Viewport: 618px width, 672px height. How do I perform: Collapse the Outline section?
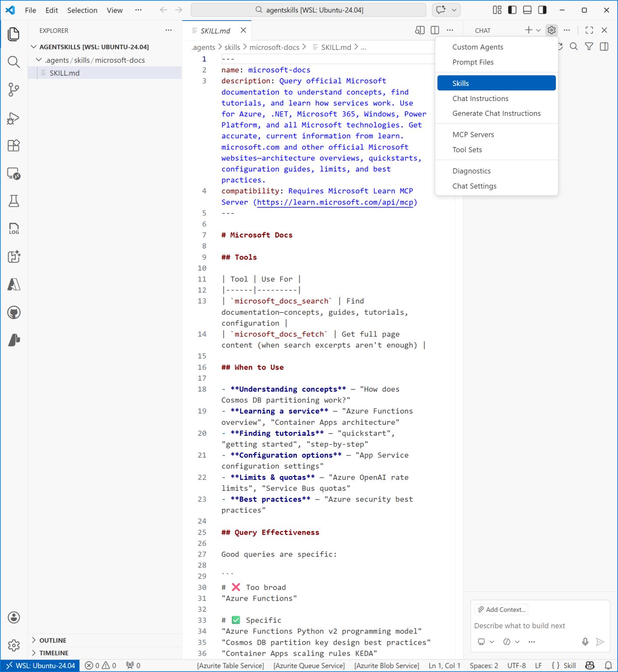(x=53, y=640)
